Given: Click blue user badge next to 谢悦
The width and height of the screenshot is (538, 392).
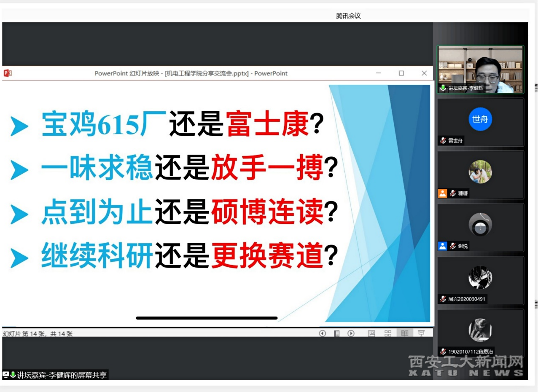Looking at the screenshot, I should [442, 246].
